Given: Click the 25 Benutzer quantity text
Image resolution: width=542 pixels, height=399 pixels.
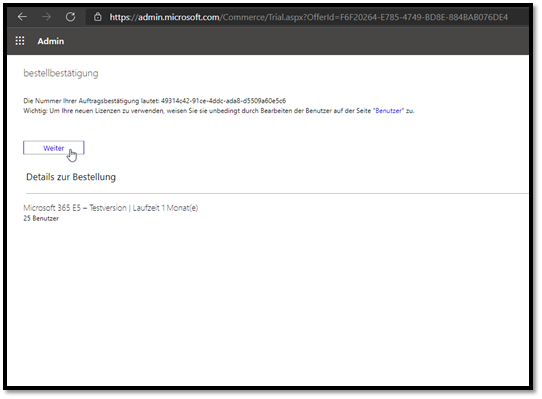Looking at the screenshot, I should pos(41,218).
